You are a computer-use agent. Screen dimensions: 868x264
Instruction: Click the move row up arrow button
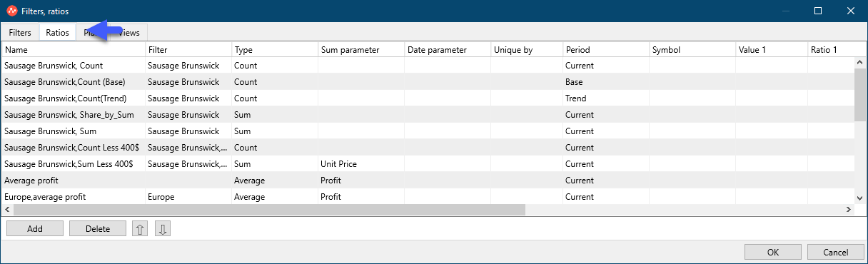[141, 229]
